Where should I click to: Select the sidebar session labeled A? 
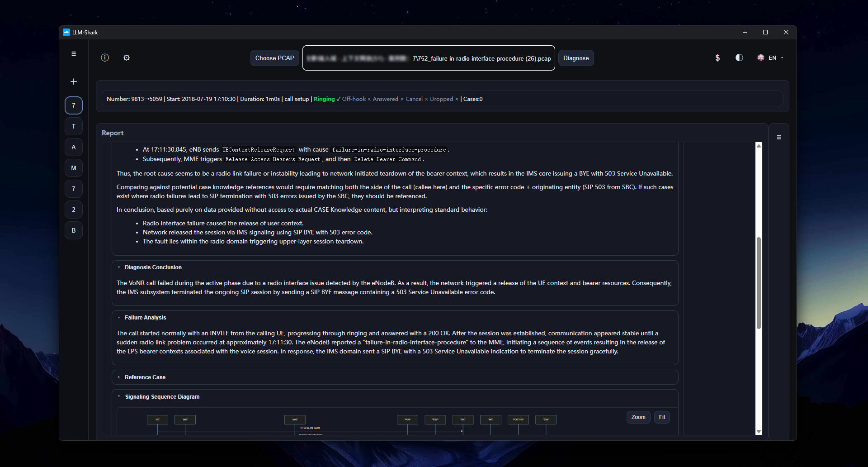74,147
